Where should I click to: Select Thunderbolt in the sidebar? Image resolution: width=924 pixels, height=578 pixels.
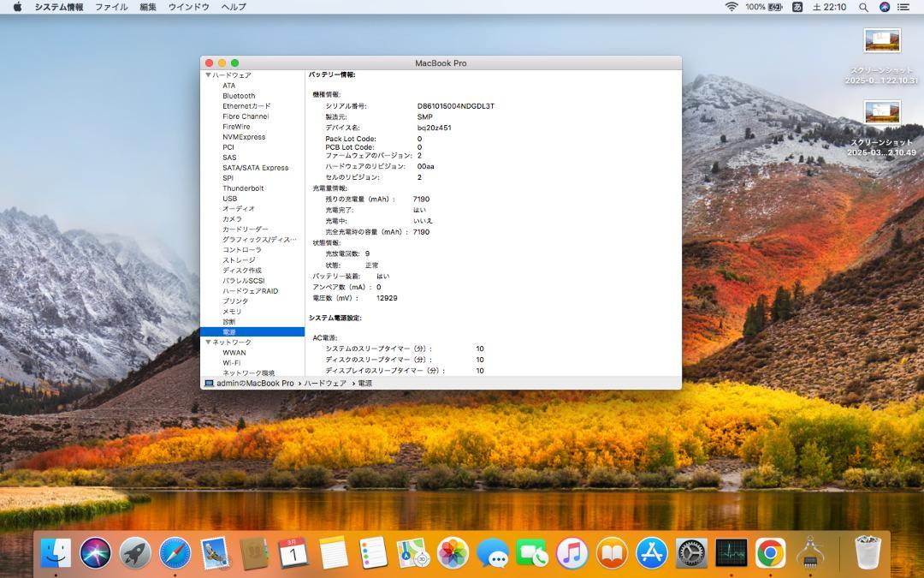(243, 188)
